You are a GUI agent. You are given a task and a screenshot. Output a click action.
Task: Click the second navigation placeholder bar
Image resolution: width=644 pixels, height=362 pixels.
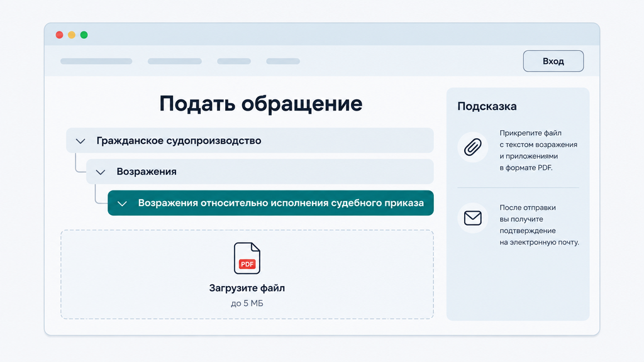[175, 61]
